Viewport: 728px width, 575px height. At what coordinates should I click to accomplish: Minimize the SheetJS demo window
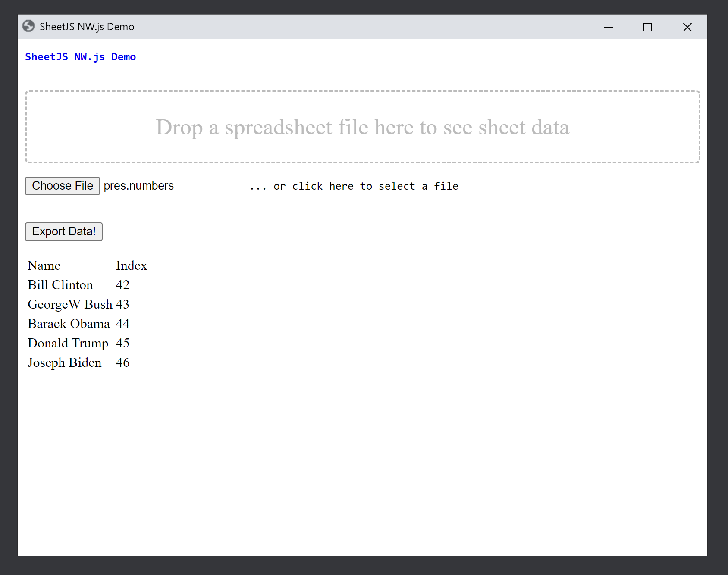point(608,27)
